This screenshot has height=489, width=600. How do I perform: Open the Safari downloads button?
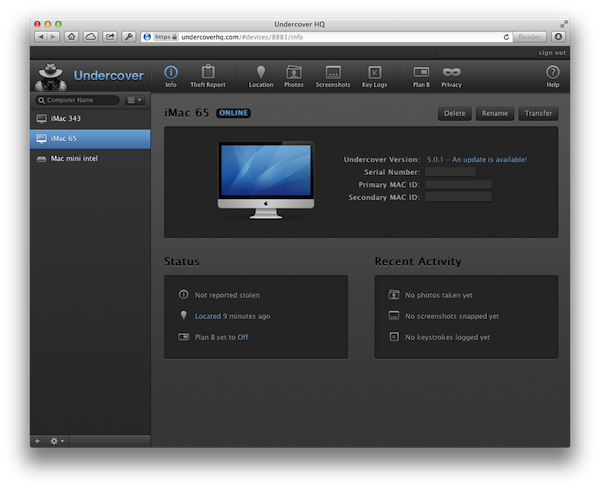(x=558, y=37)
